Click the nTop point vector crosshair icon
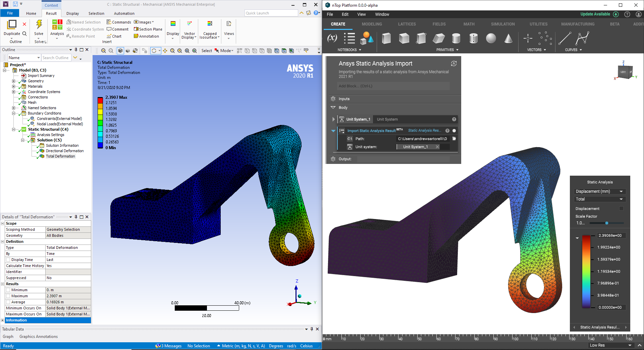 pos(528,38)
